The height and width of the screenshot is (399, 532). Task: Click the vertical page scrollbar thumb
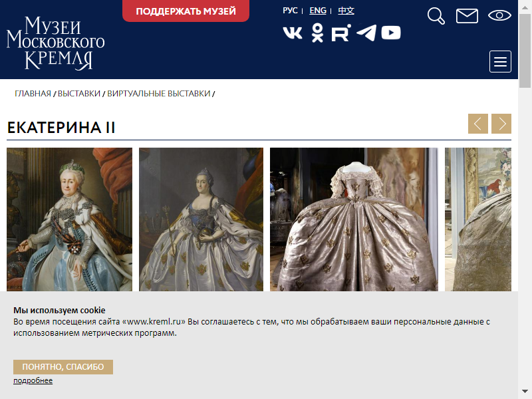(525, 51)
